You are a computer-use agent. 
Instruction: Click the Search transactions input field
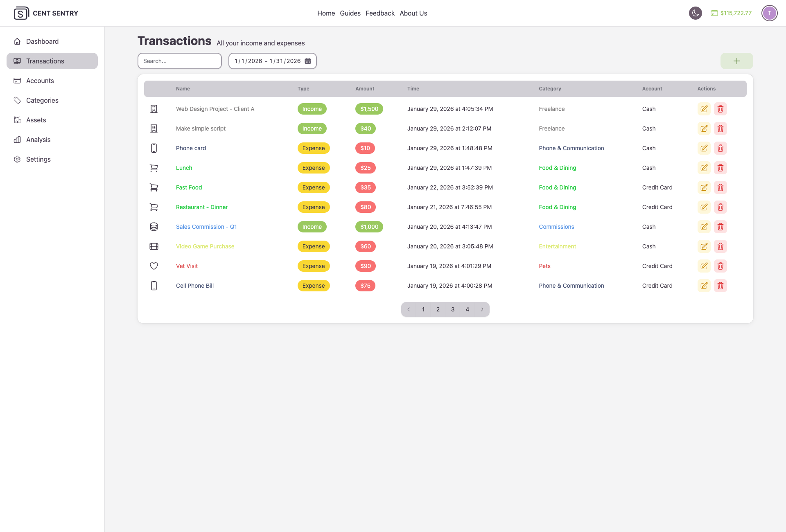(179, 61)
